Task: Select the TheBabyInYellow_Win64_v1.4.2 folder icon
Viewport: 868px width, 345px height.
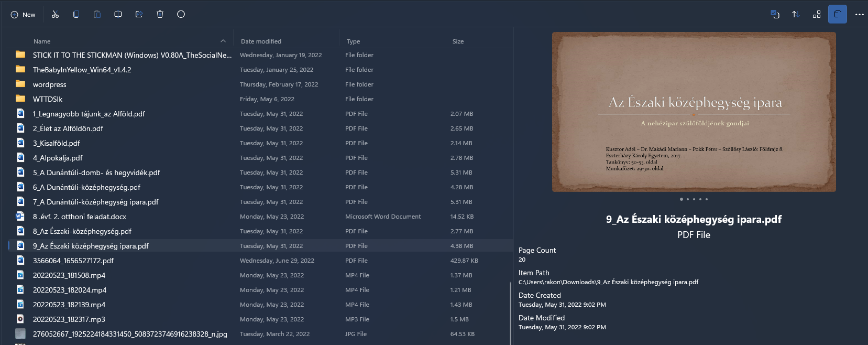Action: (x=20, y=69)
